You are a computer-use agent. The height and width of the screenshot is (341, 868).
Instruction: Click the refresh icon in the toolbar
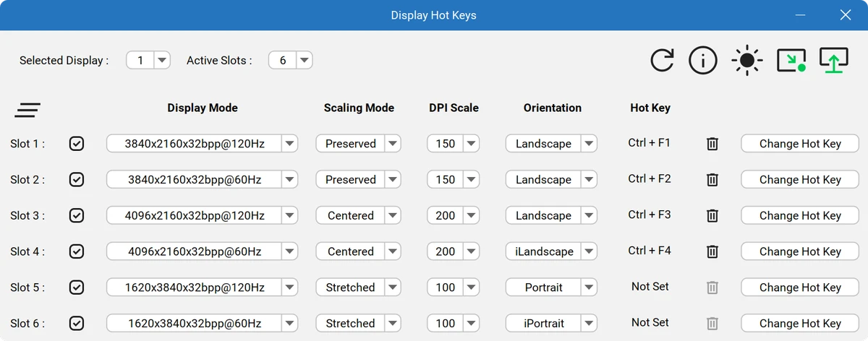pos(662,61)
